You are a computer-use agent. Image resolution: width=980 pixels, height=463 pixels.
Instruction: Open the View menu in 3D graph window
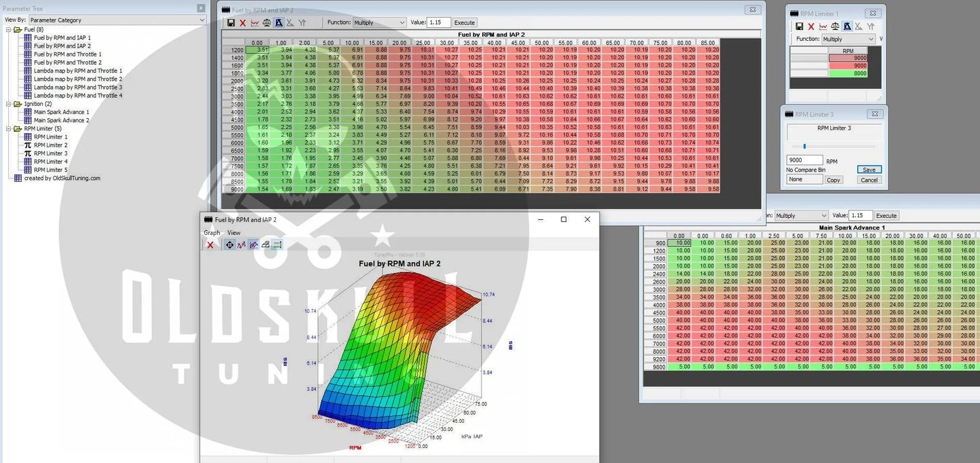(x=233, y=233)
